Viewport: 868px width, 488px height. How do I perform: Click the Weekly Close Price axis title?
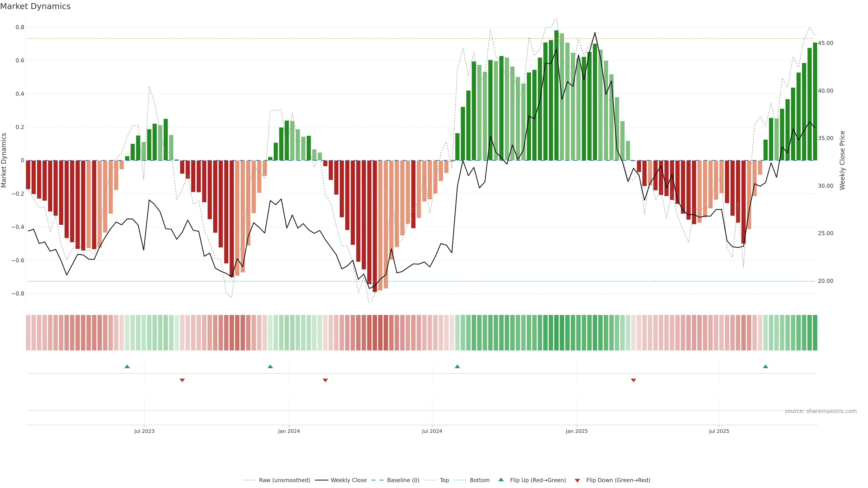(842, 160)
